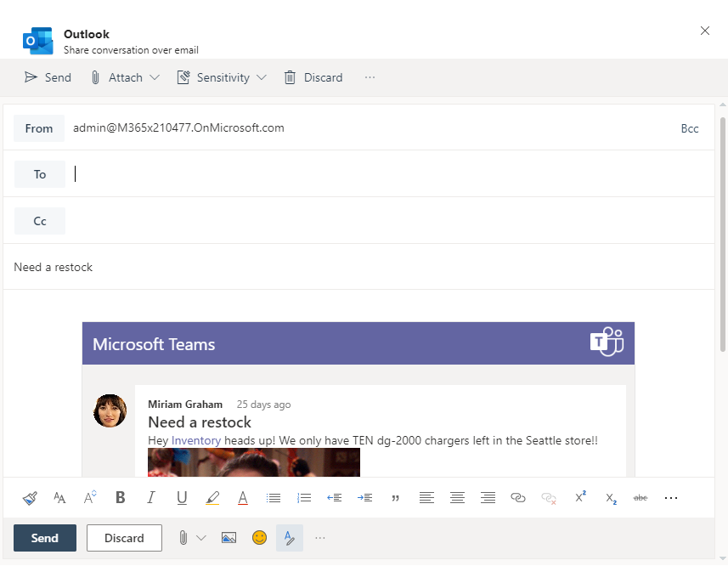Click the Attach paperclip in top toolbar
Screen dimensions: 728x566
[95, 77]
